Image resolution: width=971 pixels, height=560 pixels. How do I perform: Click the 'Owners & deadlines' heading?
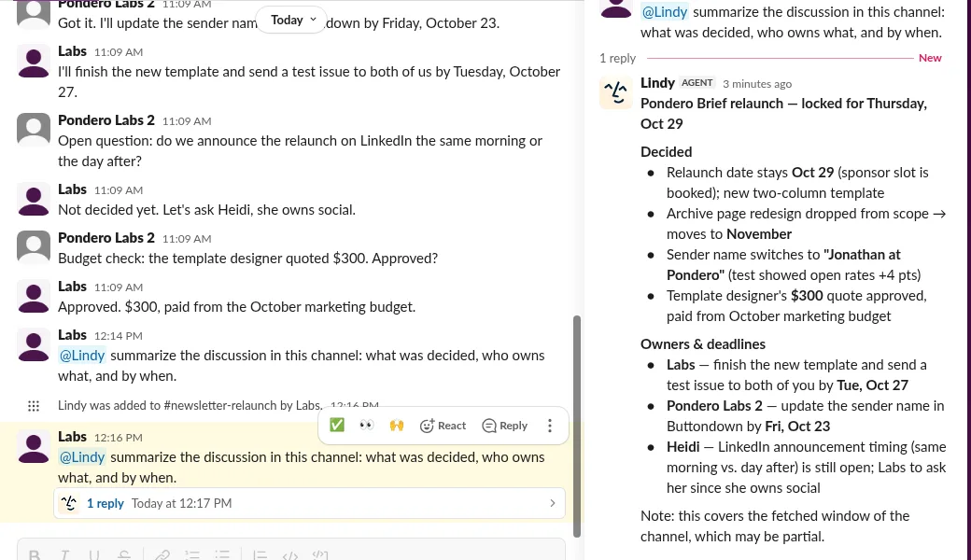coord(703,344)
